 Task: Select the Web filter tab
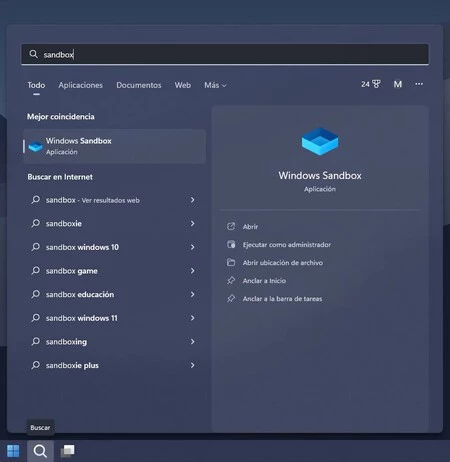pos(183,85)
